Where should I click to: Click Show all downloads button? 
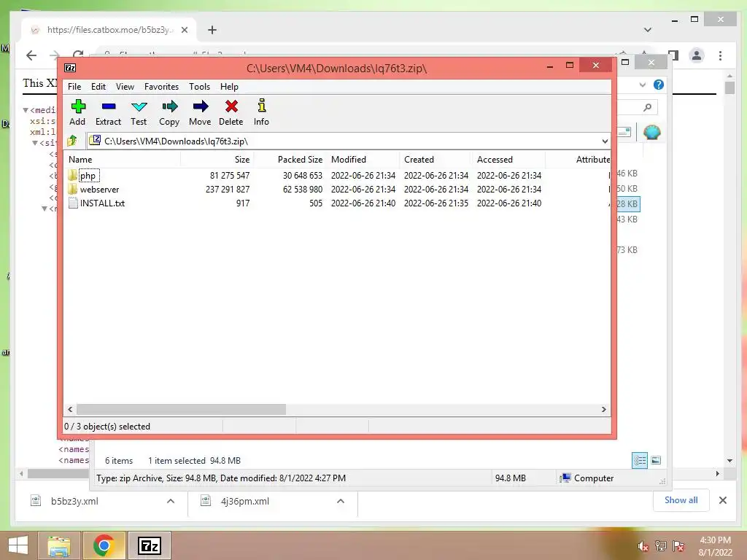pos(681,500)
